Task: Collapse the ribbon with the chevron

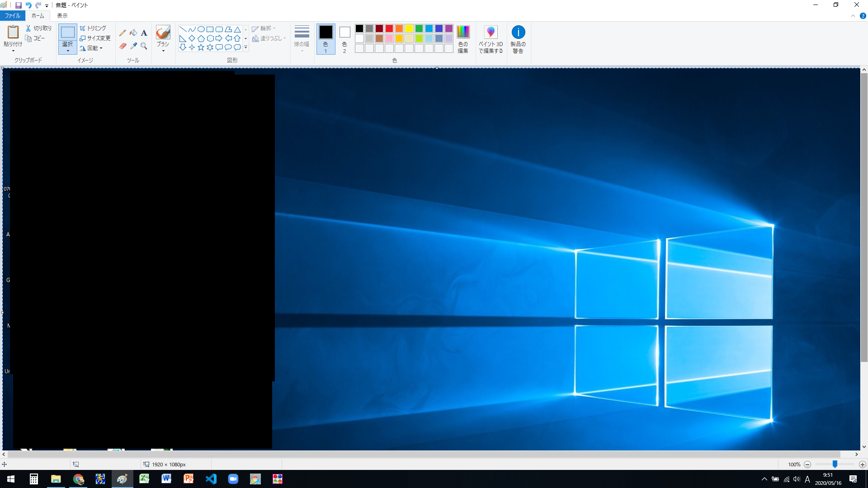Action: coord(853,16)
